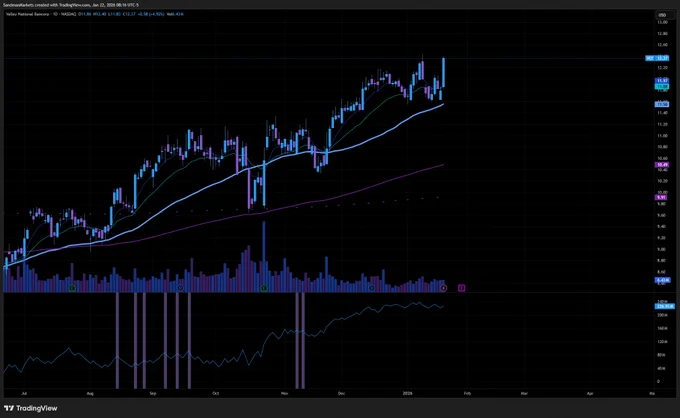Click the Sep label on time axis
This screenshot has height=418, width=680.
tap(153, 394)
